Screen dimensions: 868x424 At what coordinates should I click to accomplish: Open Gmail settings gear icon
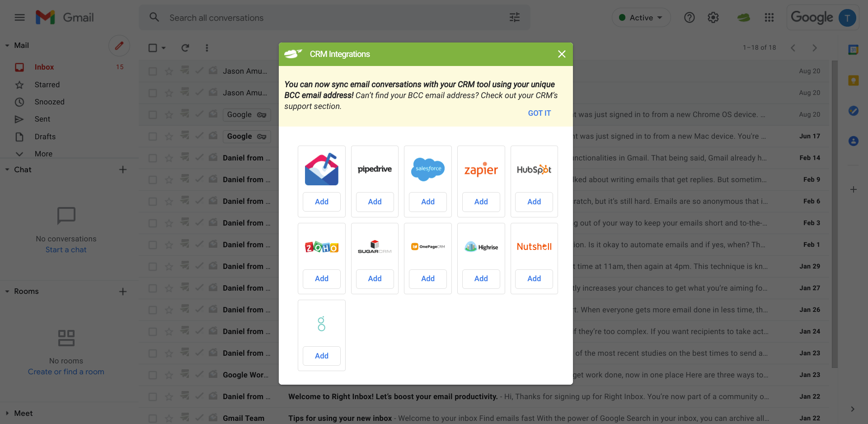(713, 18)
